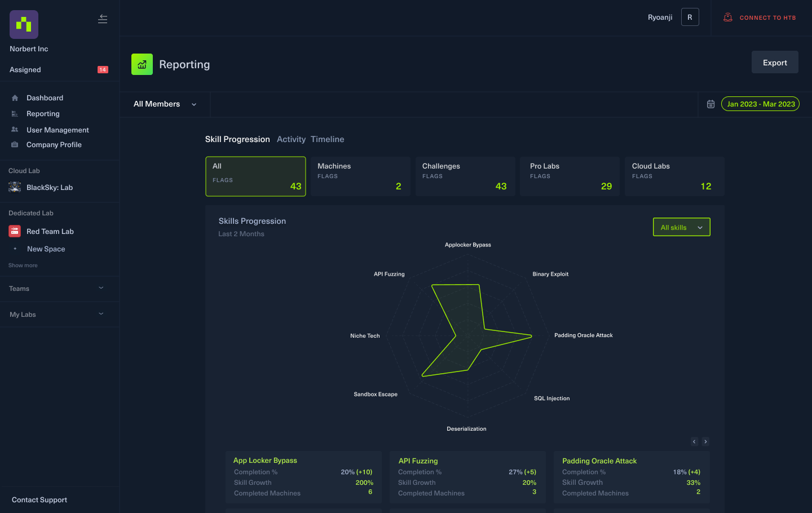Image resolution: width=812 pixels, height=513 pixels.
Task: Switch to the Activity tab
Action: pos(291,139)
